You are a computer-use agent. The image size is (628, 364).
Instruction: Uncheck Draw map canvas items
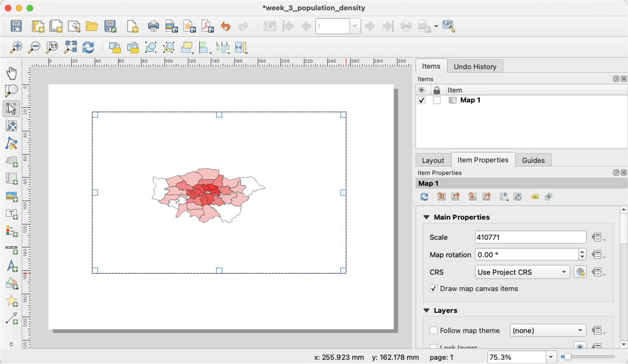coord(433,288)
